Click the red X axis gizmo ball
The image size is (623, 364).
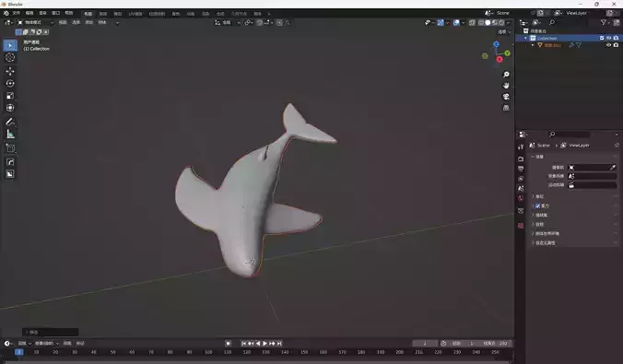coord(500,60)
